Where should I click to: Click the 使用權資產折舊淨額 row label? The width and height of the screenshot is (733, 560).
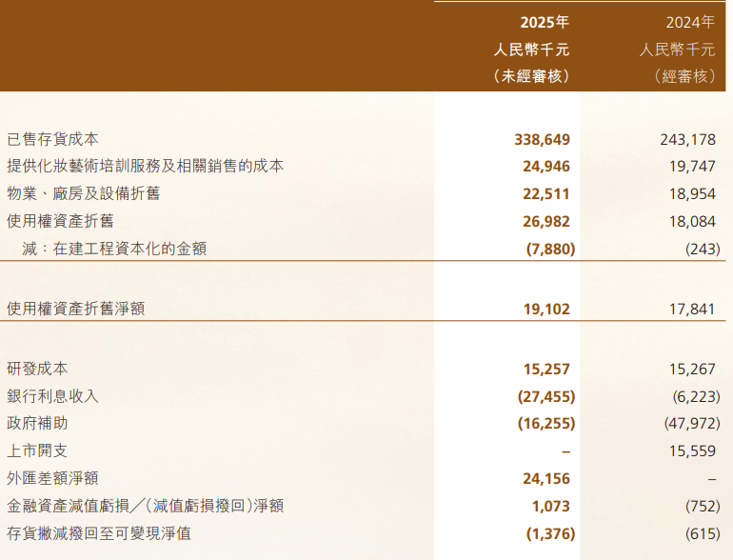point(75,309)
